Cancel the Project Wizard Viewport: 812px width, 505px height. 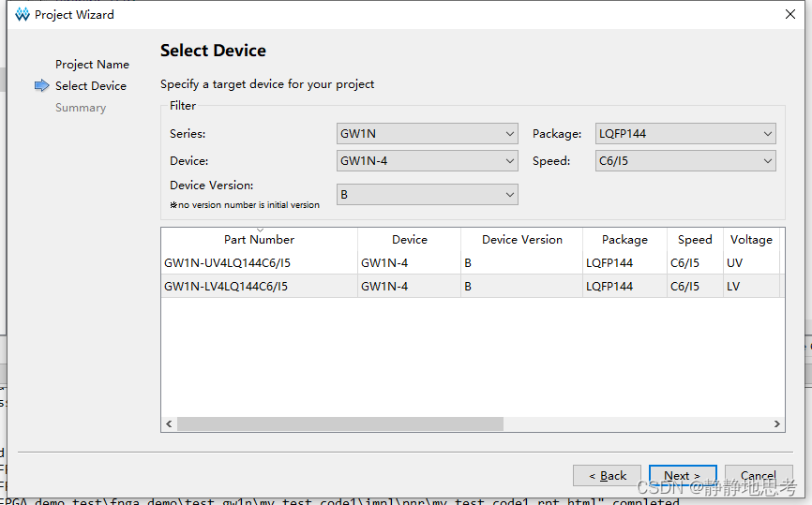click(x=759, y=476)
